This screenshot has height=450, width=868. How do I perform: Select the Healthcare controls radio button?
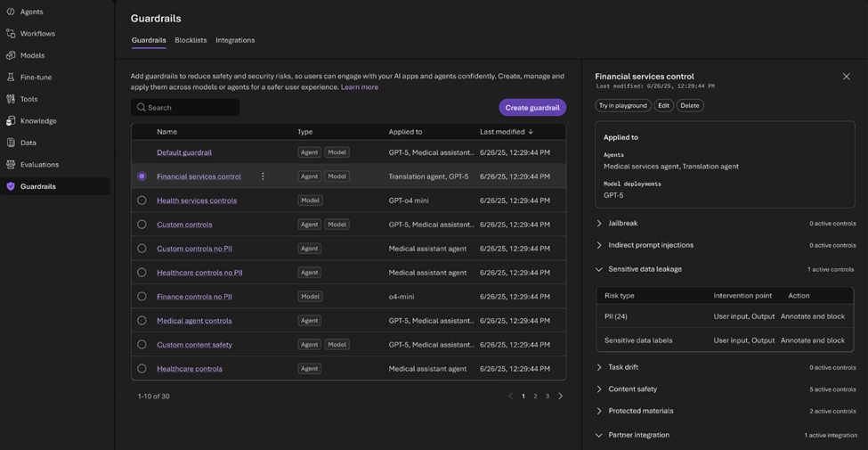[x=142, y=369]
